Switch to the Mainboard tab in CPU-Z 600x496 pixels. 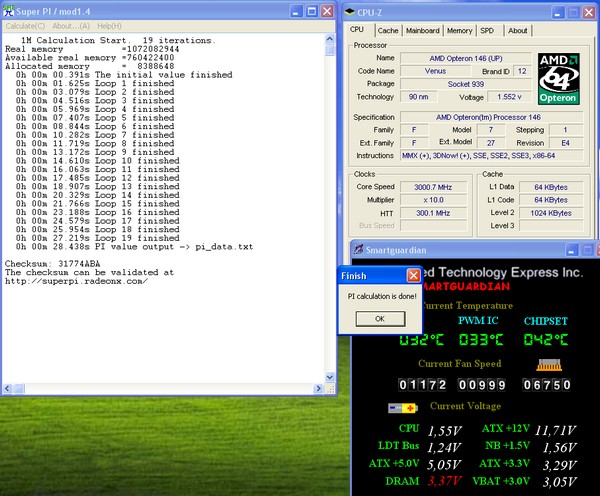coord(422,31)
